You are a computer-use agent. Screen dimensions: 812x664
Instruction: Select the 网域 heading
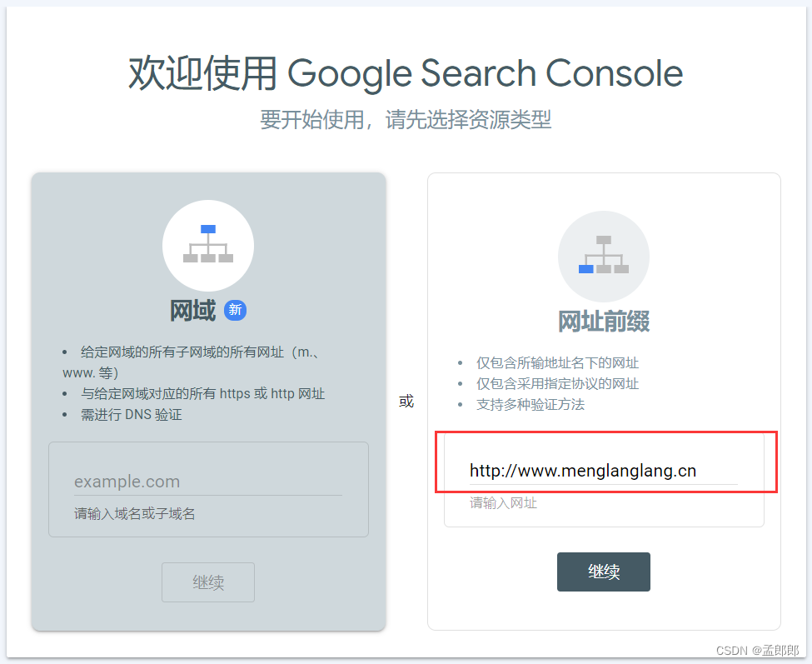point(192,310)
